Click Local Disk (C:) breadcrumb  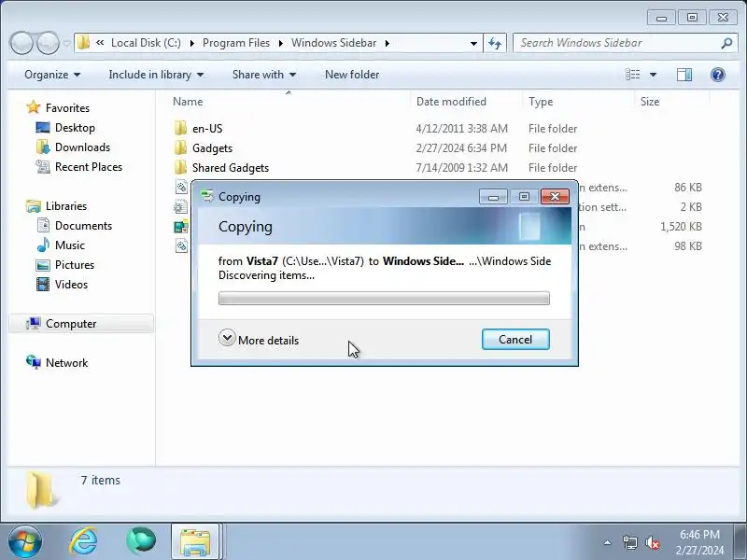[146, 43]
